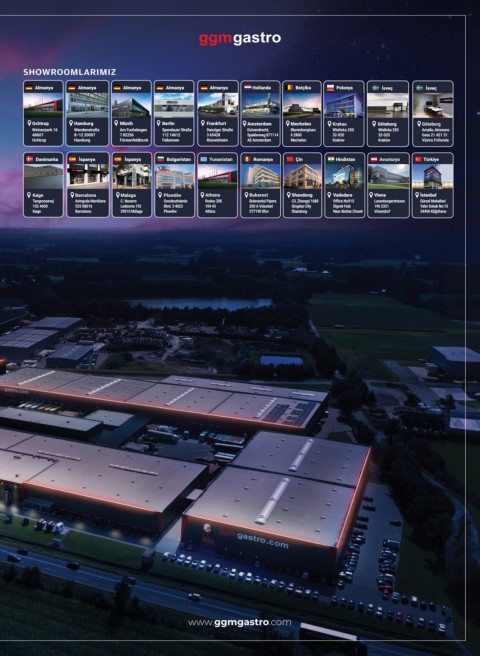Viewport: 480px width, 656px height.
Task: Open the Ochtrup showroom photo
Action: [43, 105]
